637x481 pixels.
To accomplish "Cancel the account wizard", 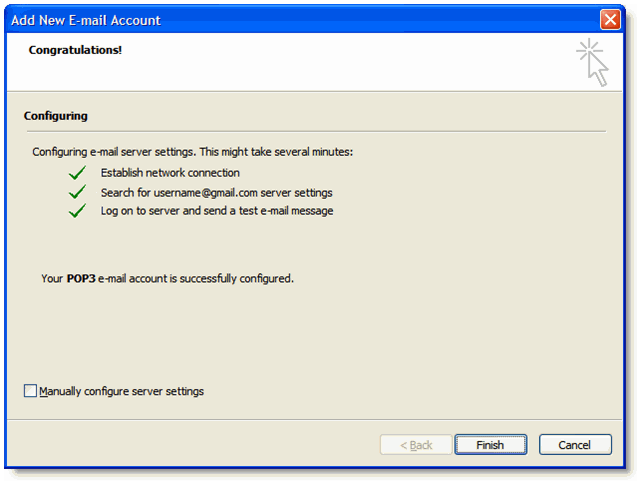I will (575, 445).
